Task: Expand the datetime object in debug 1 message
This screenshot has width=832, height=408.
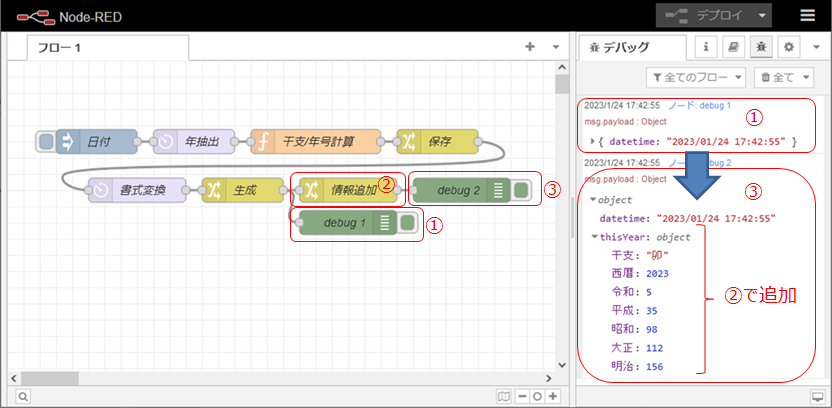Action: 595,142
